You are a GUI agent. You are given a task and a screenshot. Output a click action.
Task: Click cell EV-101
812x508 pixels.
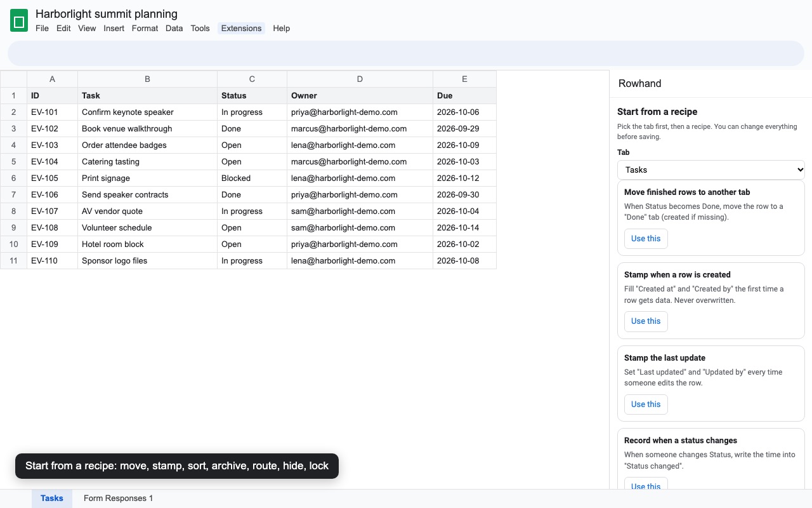pos(52,112)
